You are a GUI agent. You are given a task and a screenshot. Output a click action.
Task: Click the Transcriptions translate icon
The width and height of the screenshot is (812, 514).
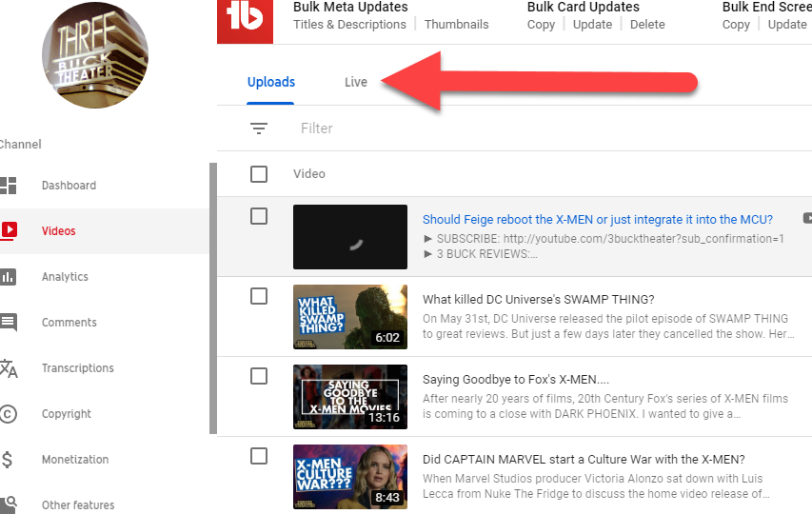pos(9,368)
